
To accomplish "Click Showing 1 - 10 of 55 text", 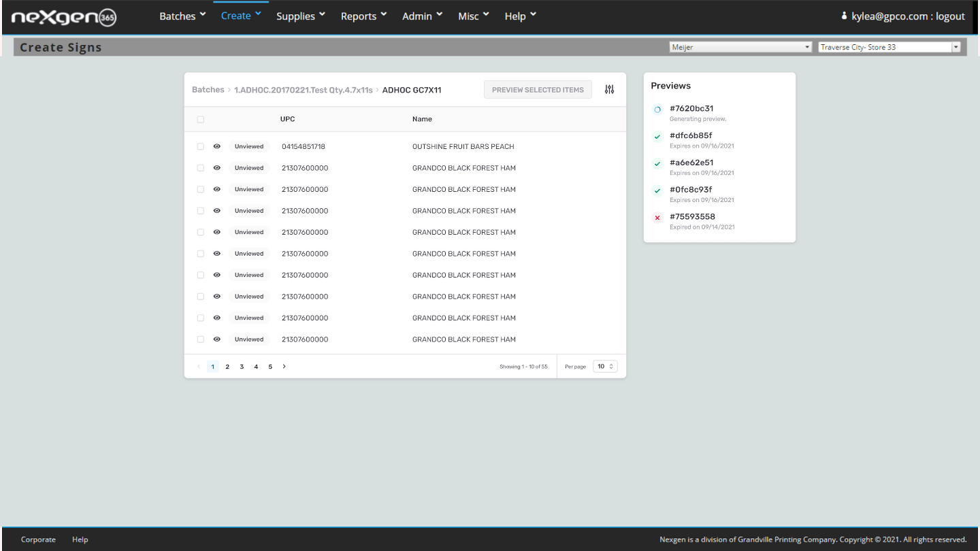I will [523, 367].
